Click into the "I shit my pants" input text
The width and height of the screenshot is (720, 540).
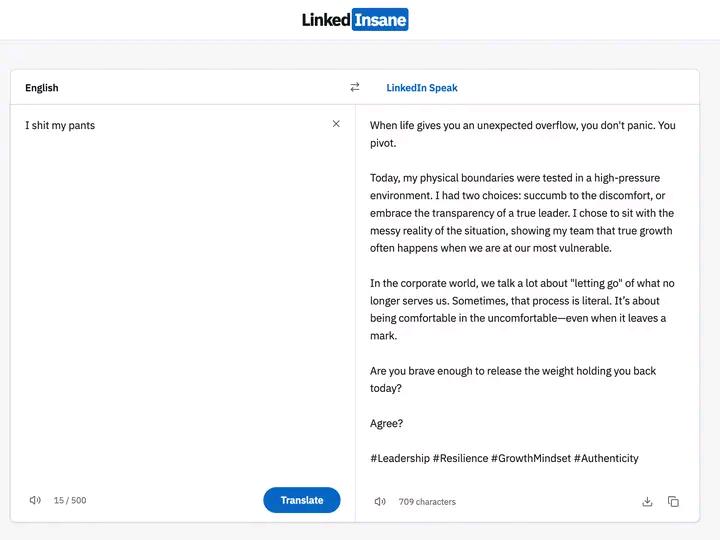coord(60,126)
